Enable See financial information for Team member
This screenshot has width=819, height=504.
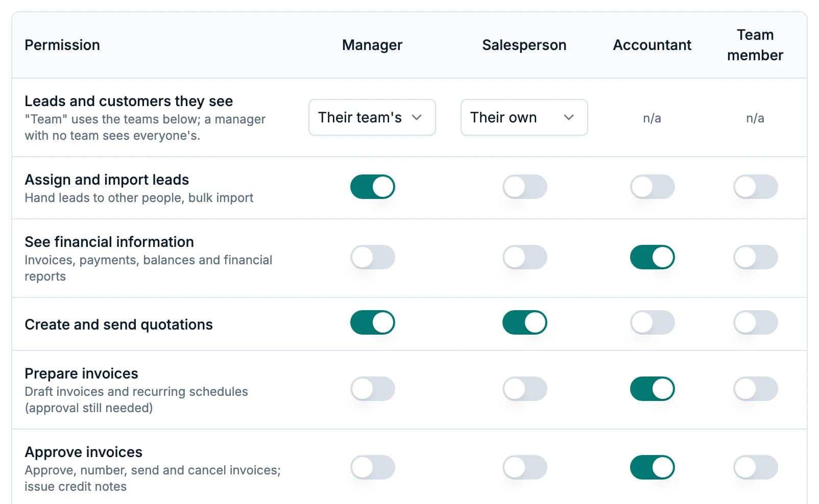pyautogui.click(x=756, y=257)
